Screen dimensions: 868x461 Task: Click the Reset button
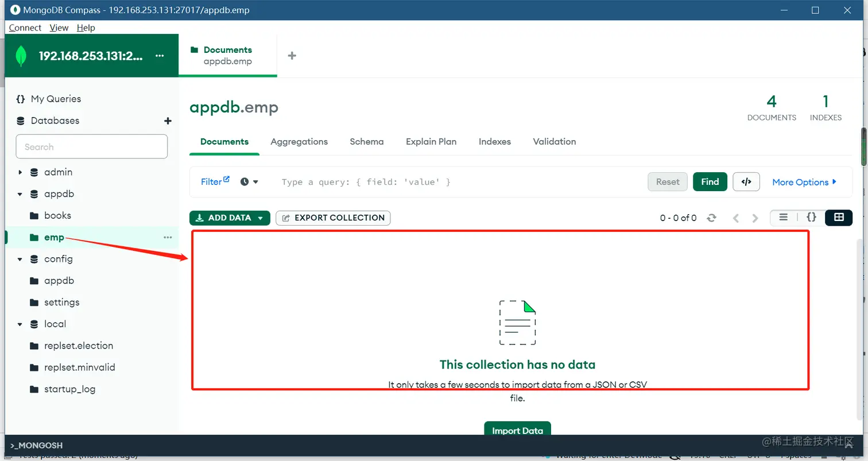point(668,181)
